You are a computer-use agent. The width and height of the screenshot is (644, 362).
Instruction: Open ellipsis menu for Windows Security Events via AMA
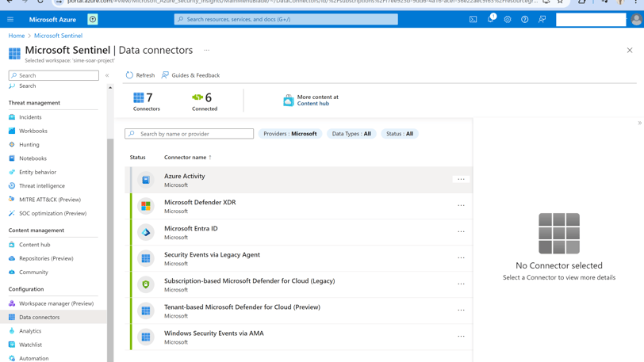point(462,337)
